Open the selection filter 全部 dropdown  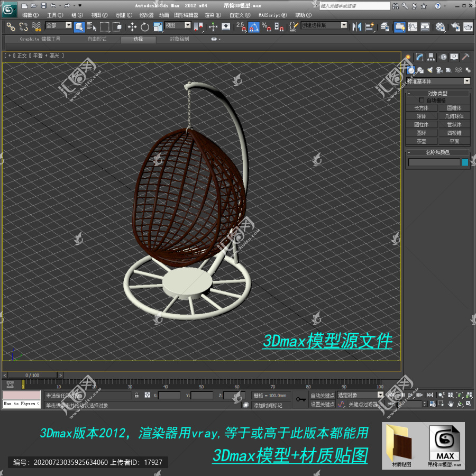pos(69,25)
